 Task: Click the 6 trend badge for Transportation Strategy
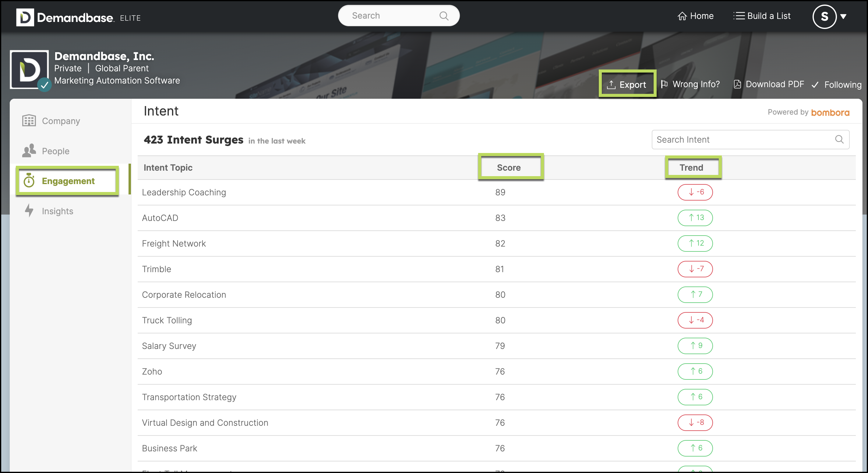tap(695, 397)
